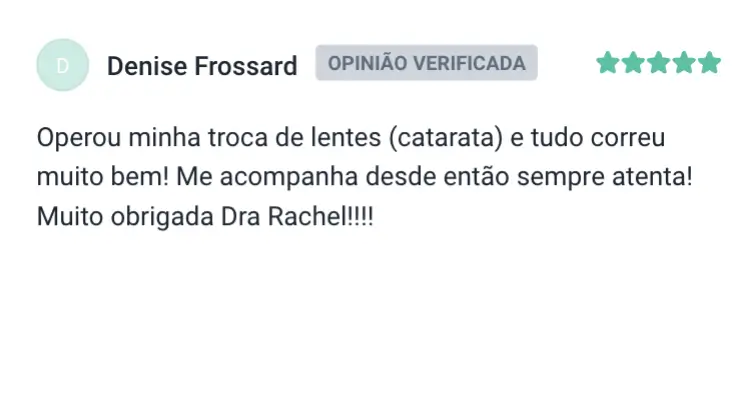This screenshot has width=756, height=400.
Task: Click the fifth (last) rating star
Action: [x=710, y=63]
